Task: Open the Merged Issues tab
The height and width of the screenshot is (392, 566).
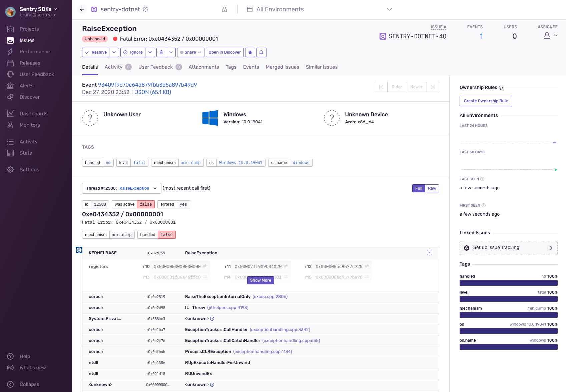Action: click(282, 67)
